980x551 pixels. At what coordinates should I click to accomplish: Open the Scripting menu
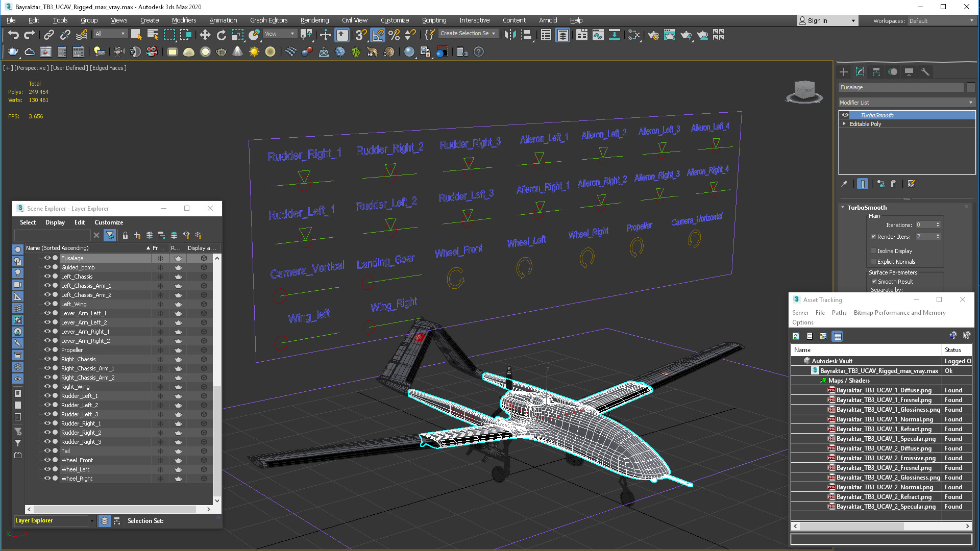click(434, 20)
